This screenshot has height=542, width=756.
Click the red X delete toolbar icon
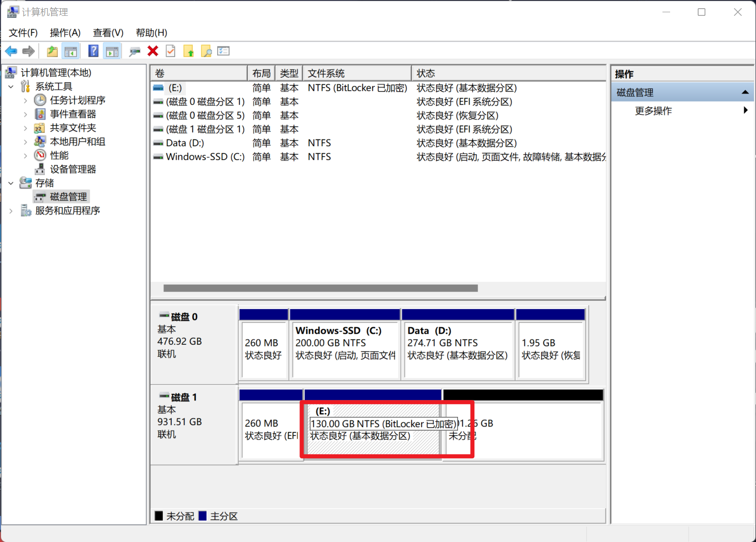(x=153, y=51)
